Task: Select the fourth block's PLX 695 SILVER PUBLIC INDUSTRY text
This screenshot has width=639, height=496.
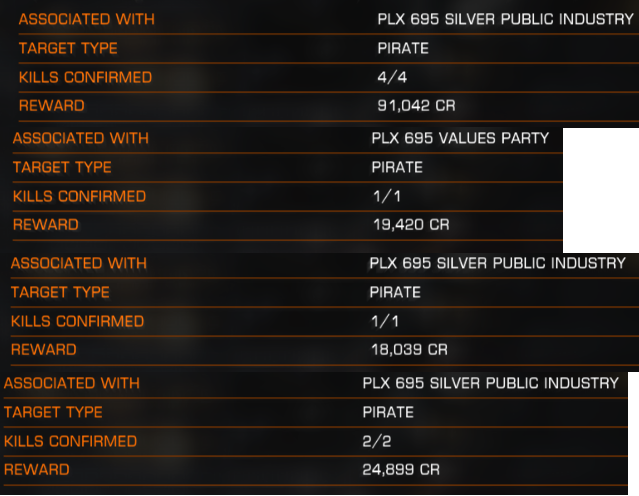Action: point(491,383)
